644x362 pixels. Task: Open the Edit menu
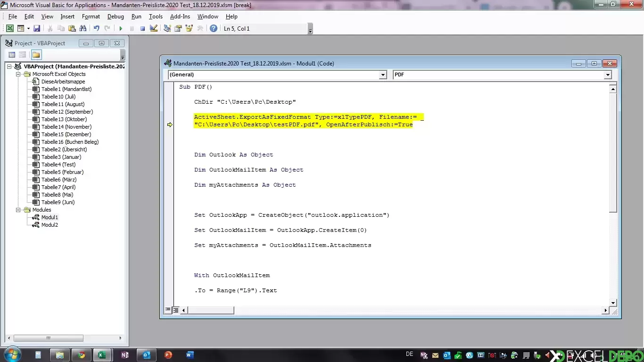(29, 16)
